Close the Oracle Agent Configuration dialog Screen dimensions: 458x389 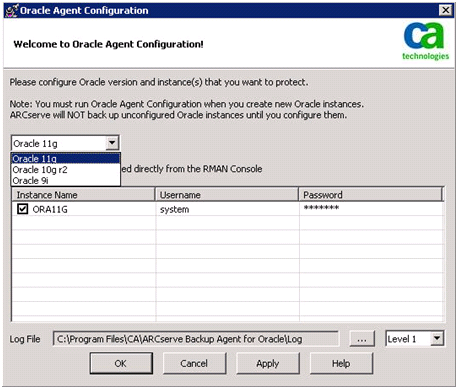(446, 10)
